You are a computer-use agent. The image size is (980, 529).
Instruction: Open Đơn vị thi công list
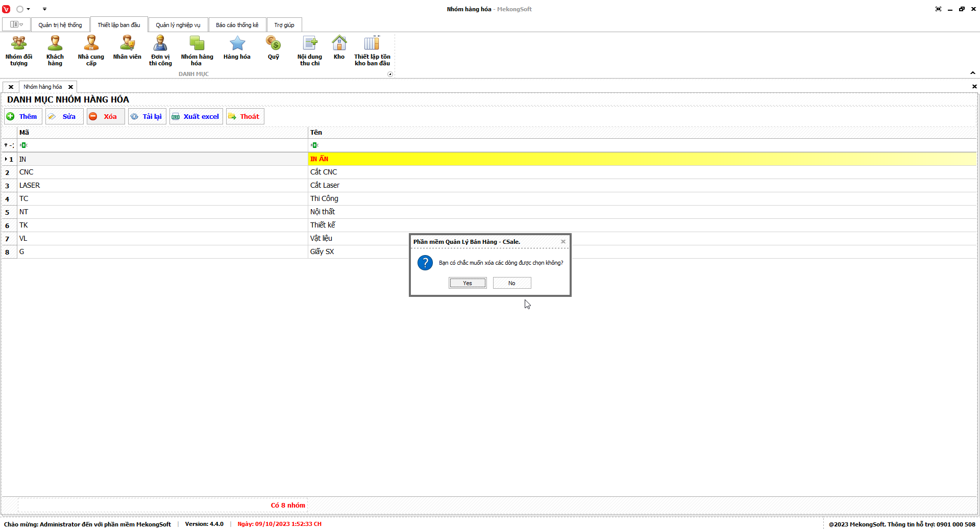[160, 51]
